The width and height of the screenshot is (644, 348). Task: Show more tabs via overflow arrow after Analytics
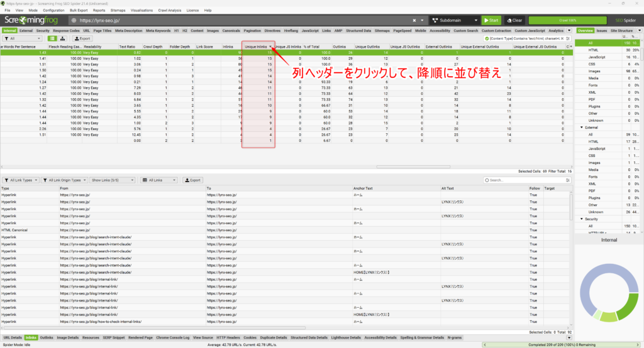click(568, 30)
